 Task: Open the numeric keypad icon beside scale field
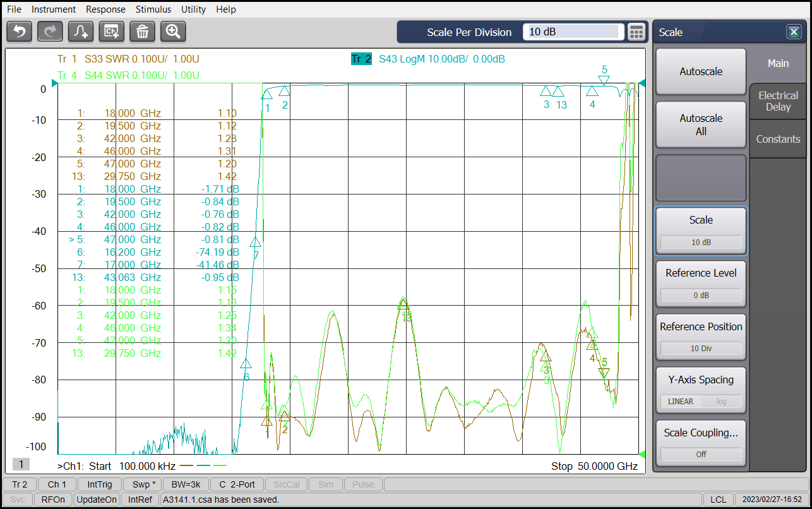pyautogui.click(x=636, y=32)
